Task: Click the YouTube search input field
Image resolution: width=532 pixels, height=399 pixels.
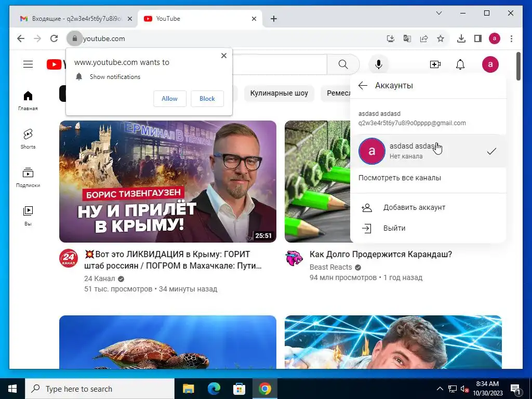Action: [279, 64]
